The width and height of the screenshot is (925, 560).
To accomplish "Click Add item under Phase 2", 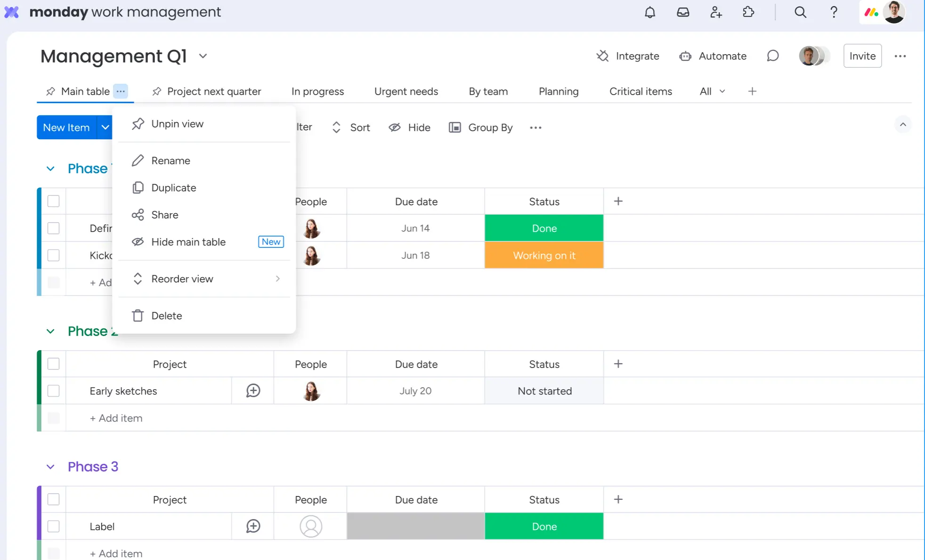I will 116,418.
